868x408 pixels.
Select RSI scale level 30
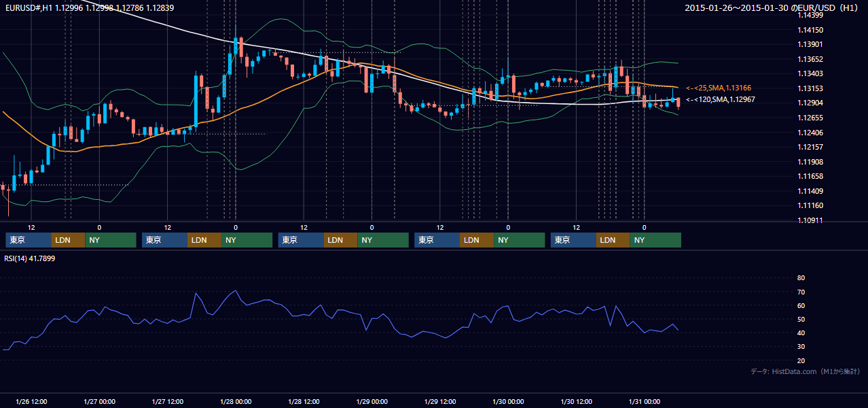(x=801, y=347)
